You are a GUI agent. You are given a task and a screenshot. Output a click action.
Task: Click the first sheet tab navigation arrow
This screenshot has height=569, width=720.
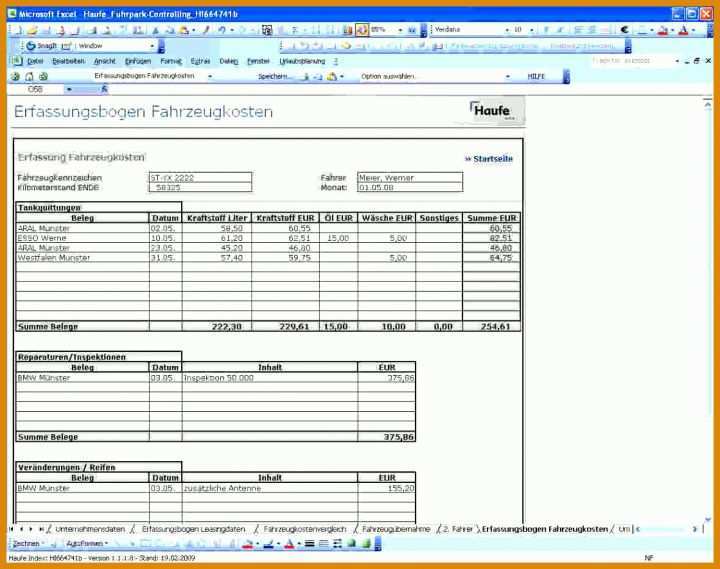point(11,530)
